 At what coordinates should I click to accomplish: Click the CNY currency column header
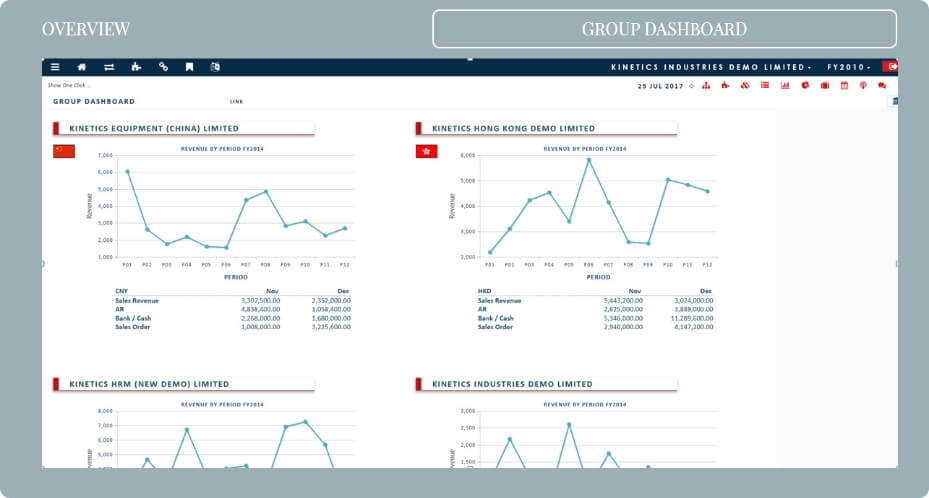pos(121,291)
